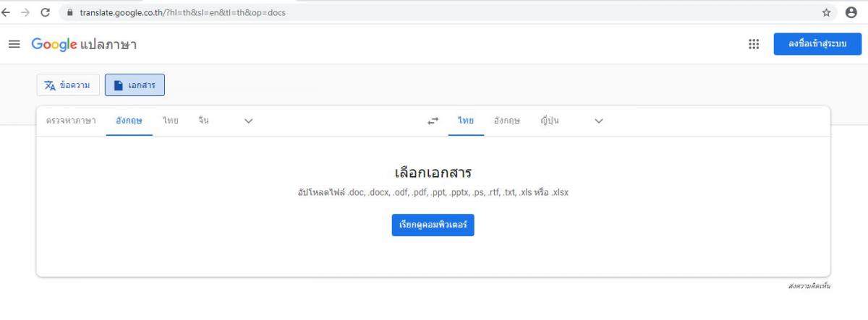
Task: Go back with browser back arrow
Action: pyautogui.click(x=7, y=12)
